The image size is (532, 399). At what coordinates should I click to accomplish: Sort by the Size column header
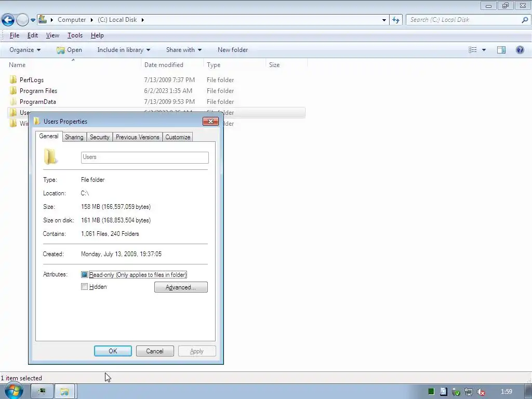click(x=274, y=65)
